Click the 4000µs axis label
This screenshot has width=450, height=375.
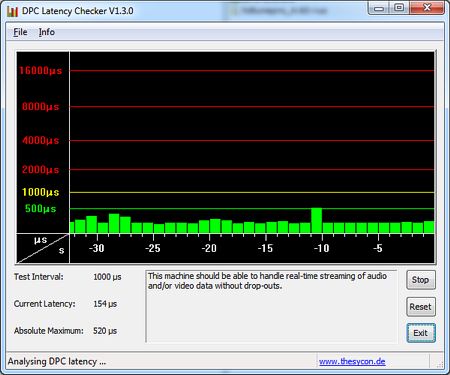point(40,140)
